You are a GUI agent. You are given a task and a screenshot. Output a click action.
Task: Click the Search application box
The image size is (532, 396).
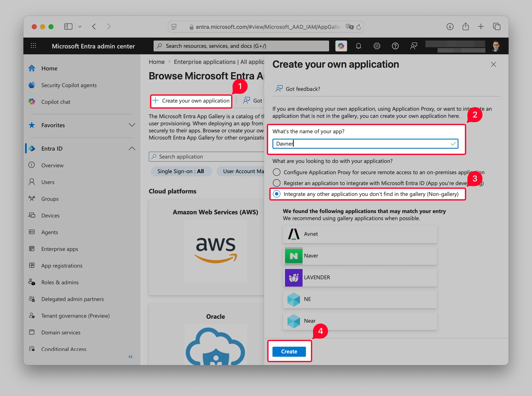click(x=206, y=156)
